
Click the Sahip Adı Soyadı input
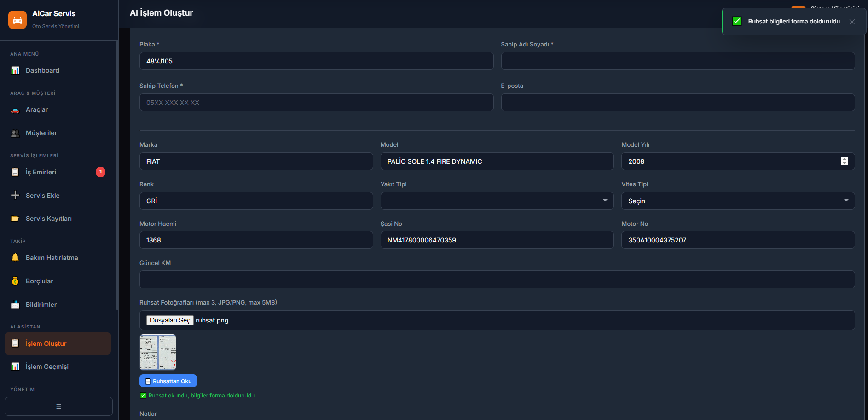(x=678, y=61)
